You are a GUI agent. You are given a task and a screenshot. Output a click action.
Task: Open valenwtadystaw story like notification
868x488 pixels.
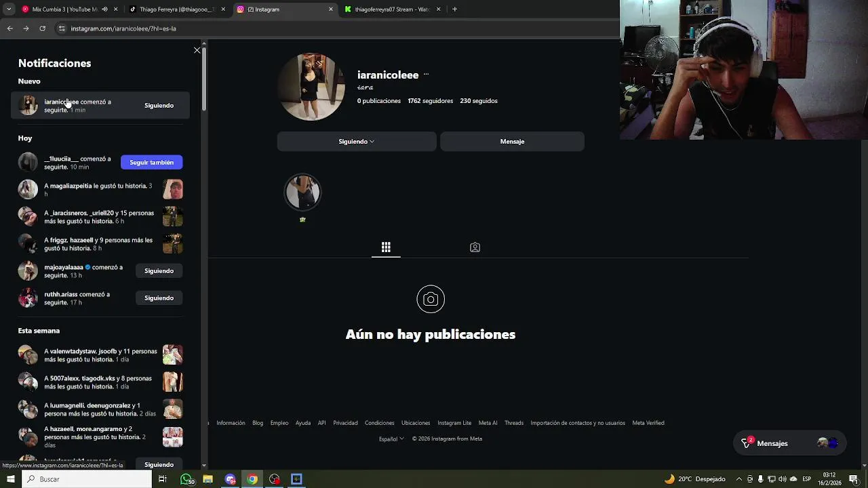(100, 355)
